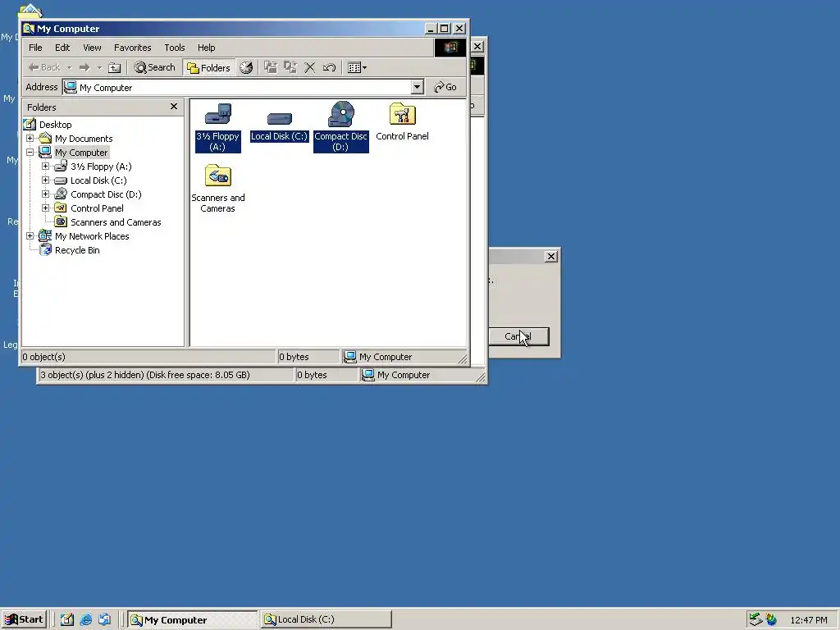The height and width of the screenshot is (630, 840).
Task: Click Show Desktop quick launch icon
Action: pyautogui.click(x=67, y=620)
